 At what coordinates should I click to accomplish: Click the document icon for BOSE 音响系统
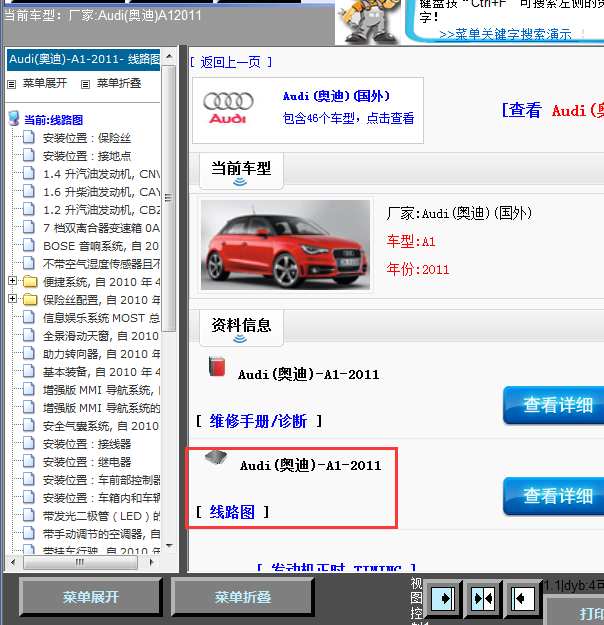[x=29, y=245]
